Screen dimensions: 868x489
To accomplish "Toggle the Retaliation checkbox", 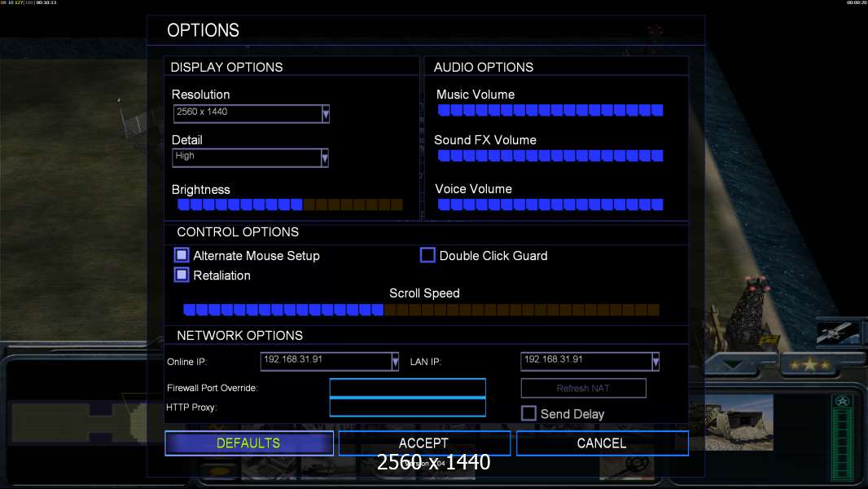I will coord(182,275).
